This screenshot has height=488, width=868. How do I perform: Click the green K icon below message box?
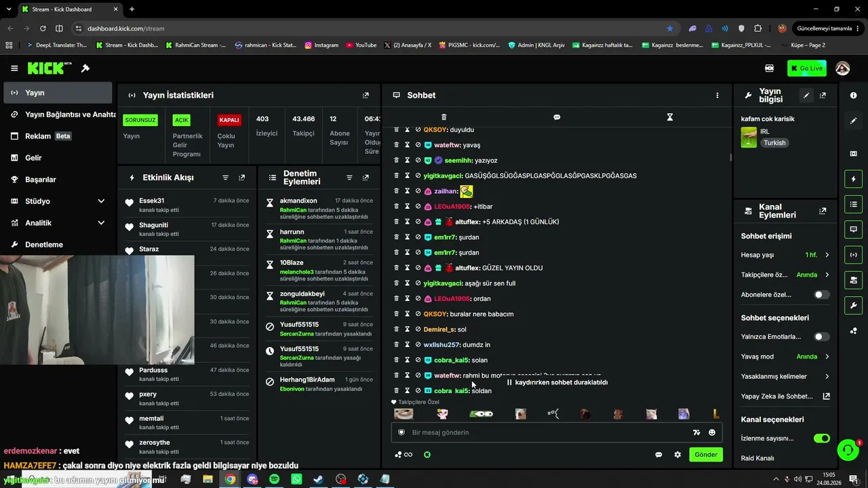click(427, 455)
